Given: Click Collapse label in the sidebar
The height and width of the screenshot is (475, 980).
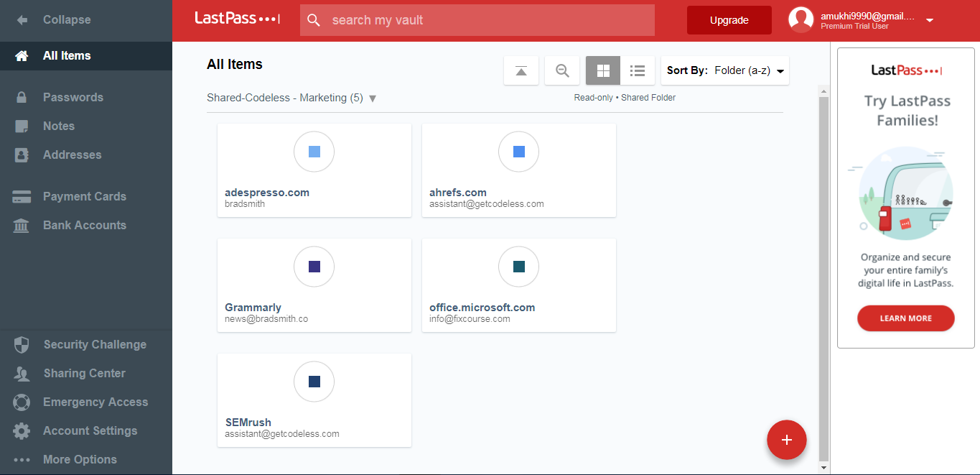Looking at the screenshot, I should tap(67, 20).
